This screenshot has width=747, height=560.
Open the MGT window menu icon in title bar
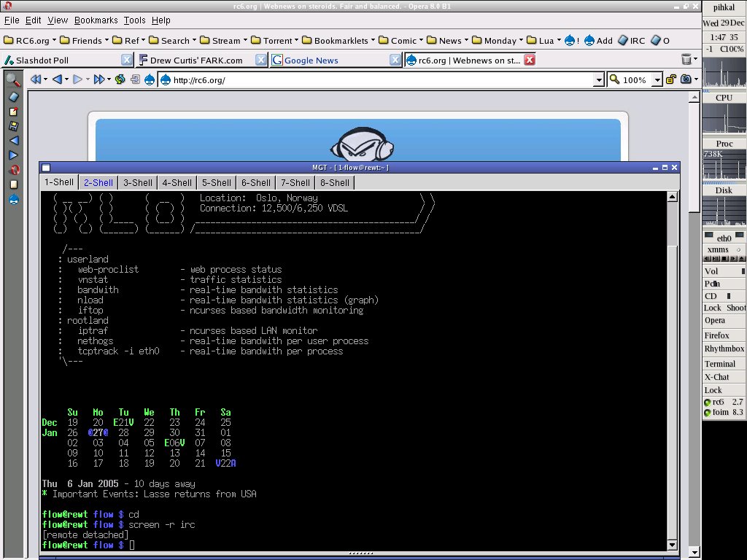46,168
